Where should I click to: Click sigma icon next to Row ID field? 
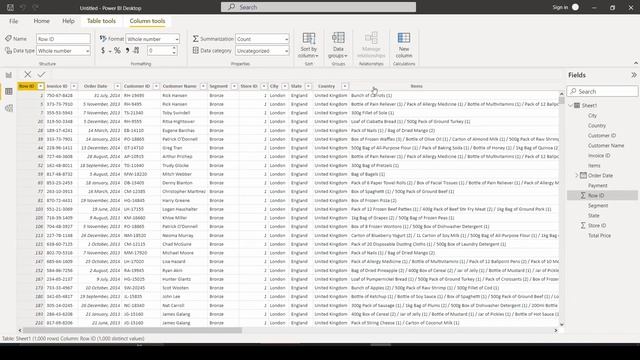(583, 196)
